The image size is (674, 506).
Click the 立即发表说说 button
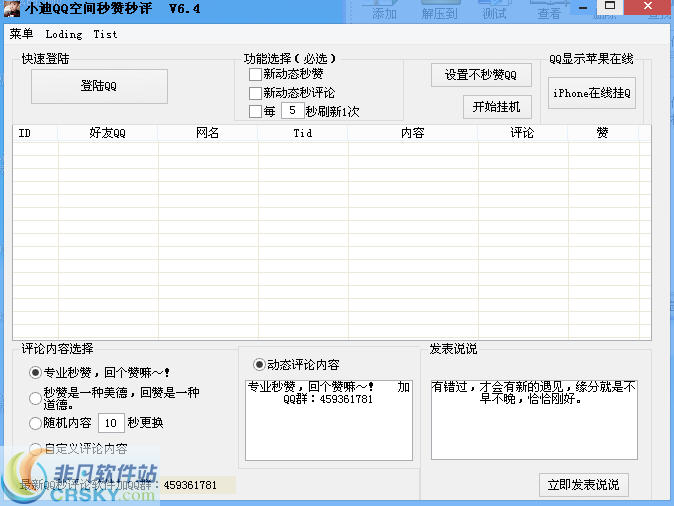[584, 485]
